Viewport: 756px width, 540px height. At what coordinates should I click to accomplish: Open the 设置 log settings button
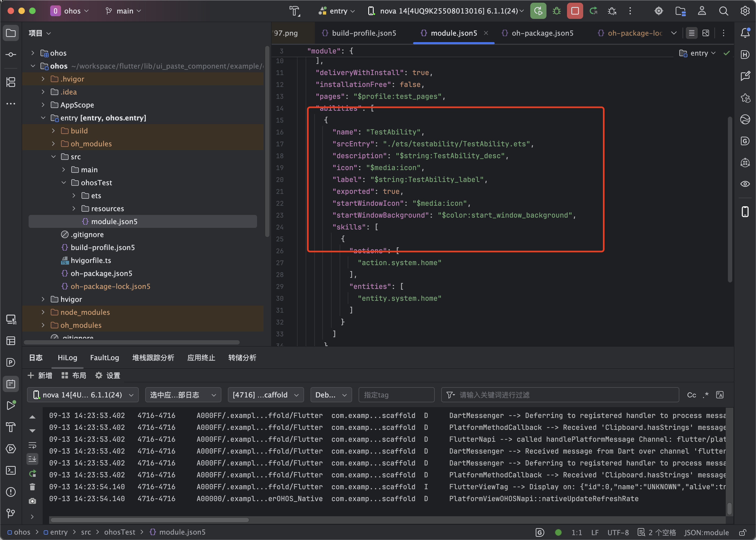point(108,375)
